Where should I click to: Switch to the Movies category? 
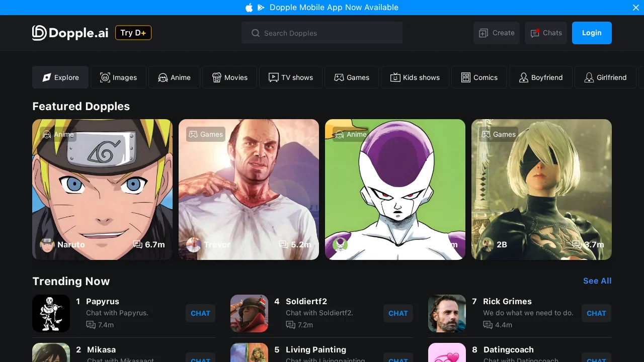coord(229,77)
